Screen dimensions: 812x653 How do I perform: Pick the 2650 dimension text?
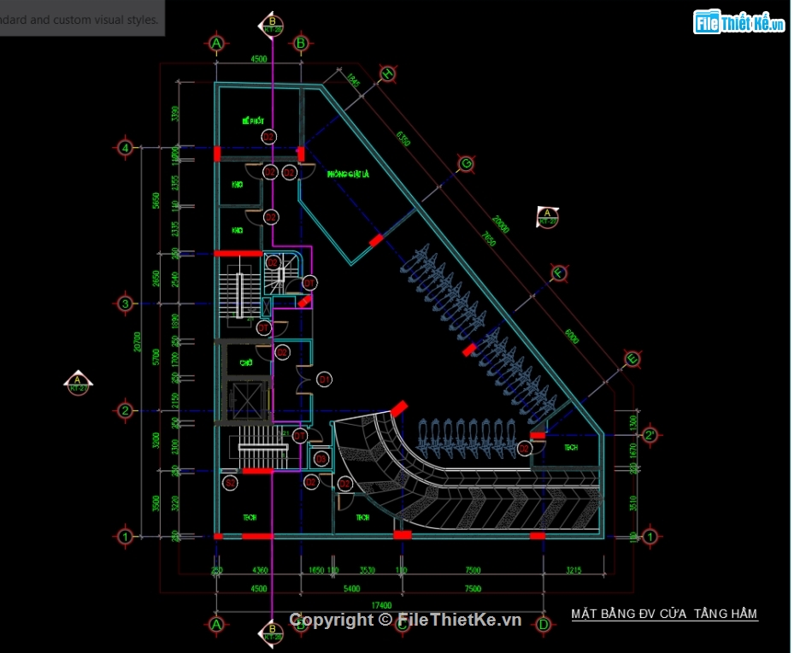[x=156, y=279]
